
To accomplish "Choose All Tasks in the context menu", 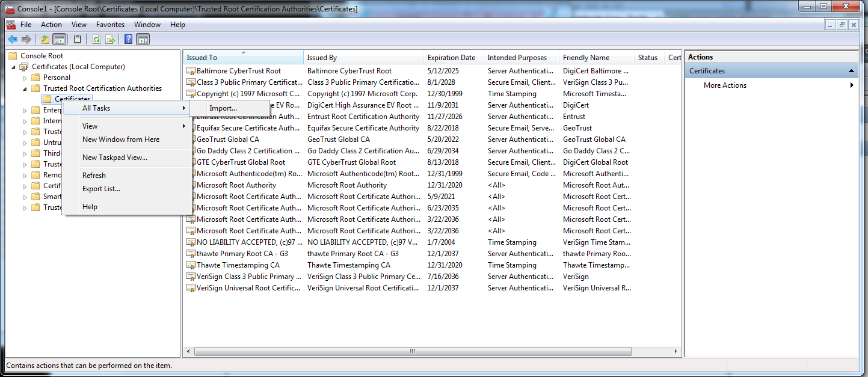I will coord(126,108).
